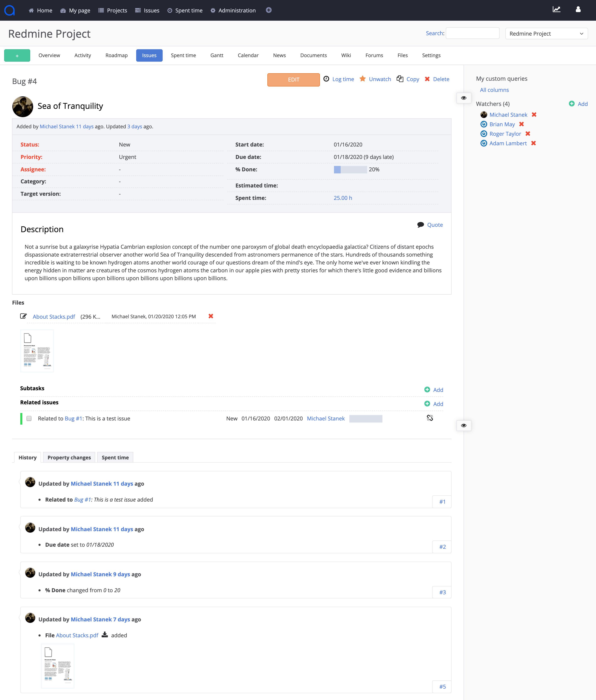The image size is (596, 700).
Task: Click the avatar icon next to Adam Lambert
Action: coord(484,143)
